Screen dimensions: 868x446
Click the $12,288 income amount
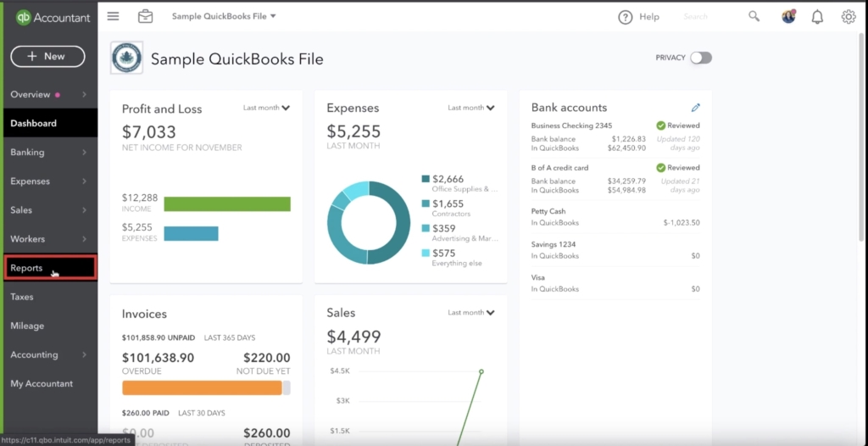pyautogui.click(x=140, y=198)
